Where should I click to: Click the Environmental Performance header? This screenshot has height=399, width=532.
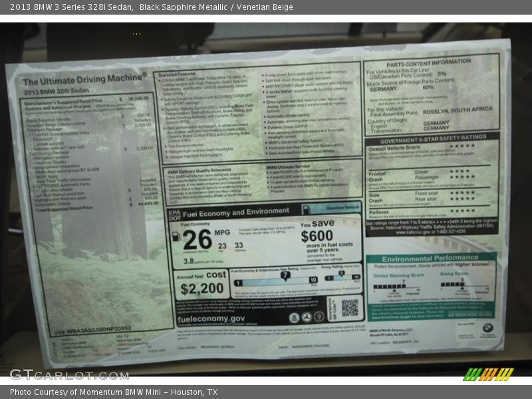pos(431,258)
